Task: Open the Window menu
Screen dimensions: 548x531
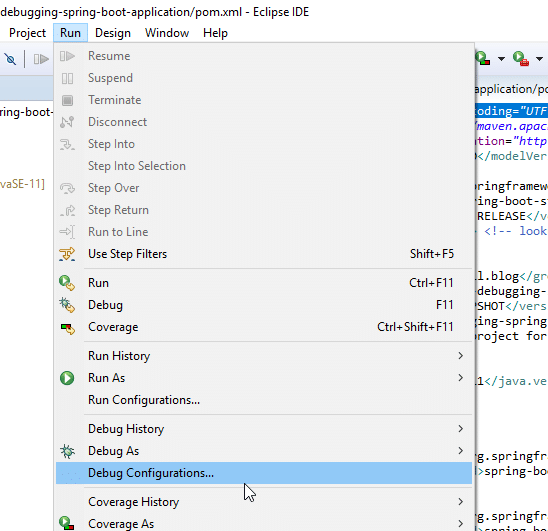Action: [167, 33]
